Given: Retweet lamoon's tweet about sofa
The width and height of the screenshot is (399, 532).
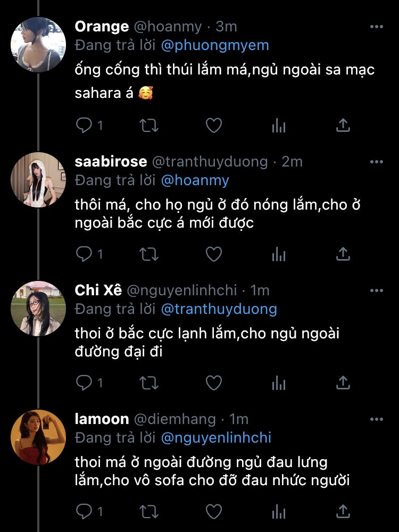Looking at the screenshot, I should pos(148,512).
